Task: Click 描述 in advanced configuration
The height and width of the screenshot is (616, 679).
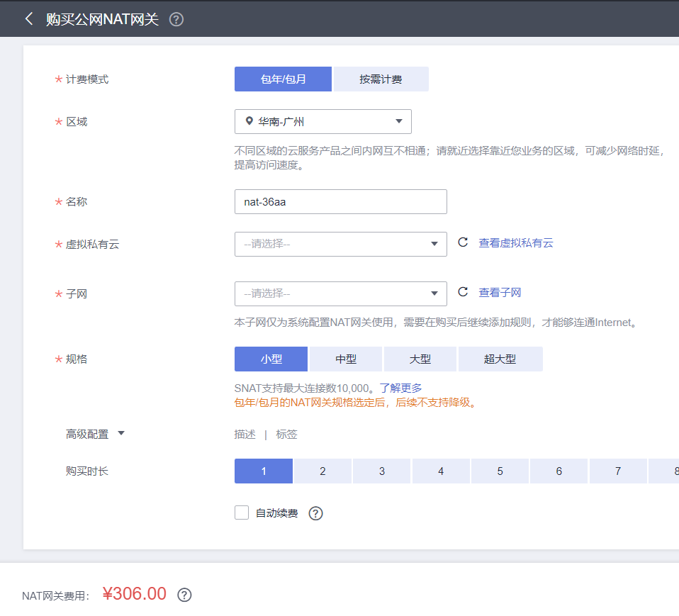Action: coord(245,434)
